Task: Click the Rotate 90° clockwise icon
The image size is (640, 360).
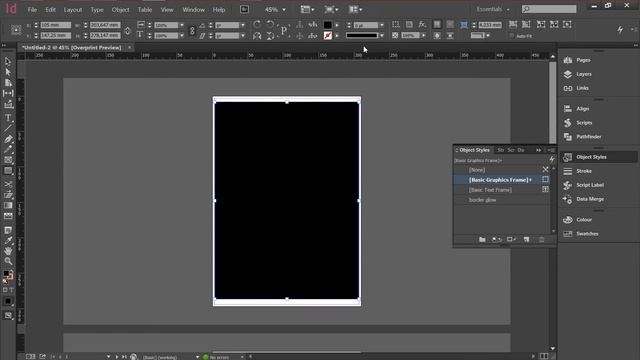Action: tap(257, 24)
